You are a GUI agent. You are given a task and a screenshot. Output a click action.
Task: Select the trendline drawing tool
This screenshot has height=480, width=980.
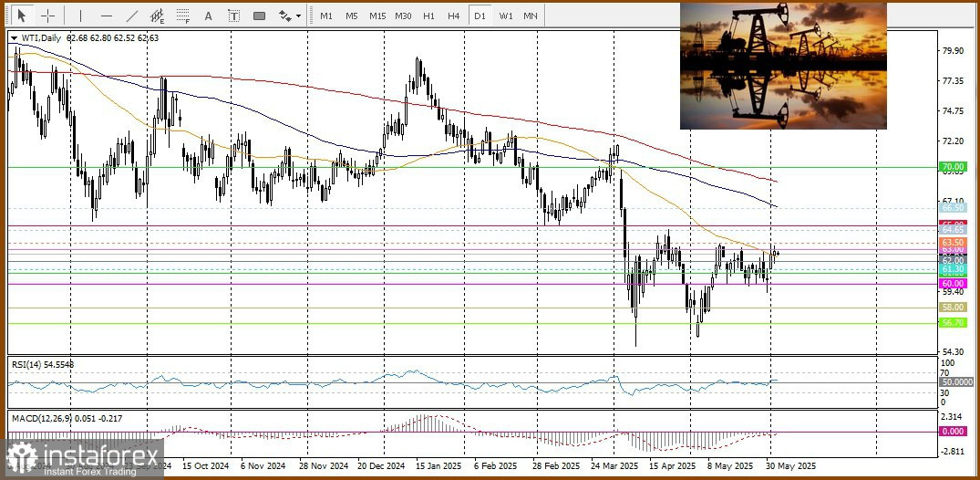(132, 16)
